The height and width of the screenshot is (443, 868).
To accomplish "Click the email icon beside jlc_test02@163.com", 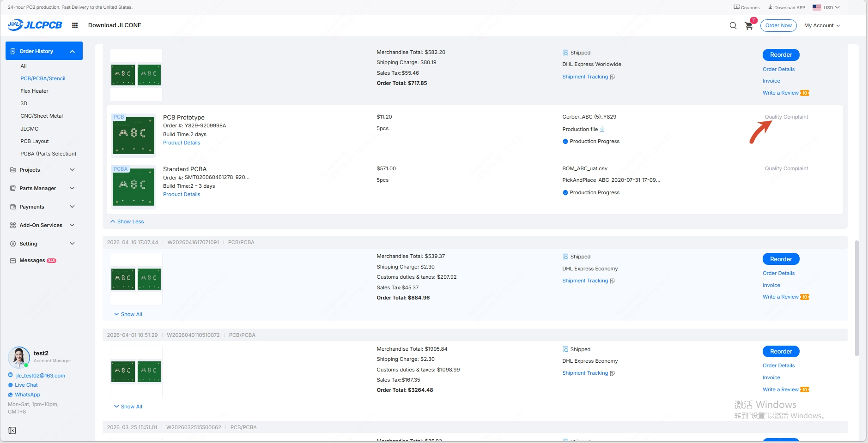I will click(11, 375).
